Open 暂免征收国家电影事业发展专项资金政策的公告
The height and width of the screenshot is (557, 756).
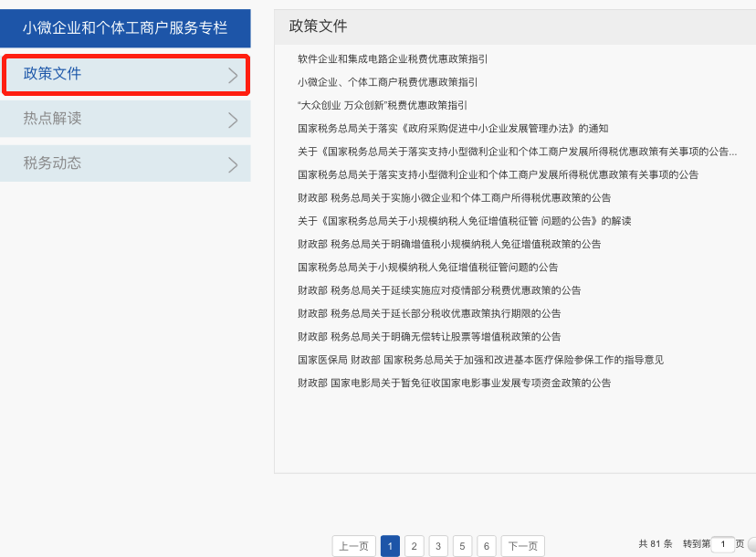click(x=454, y=383)
